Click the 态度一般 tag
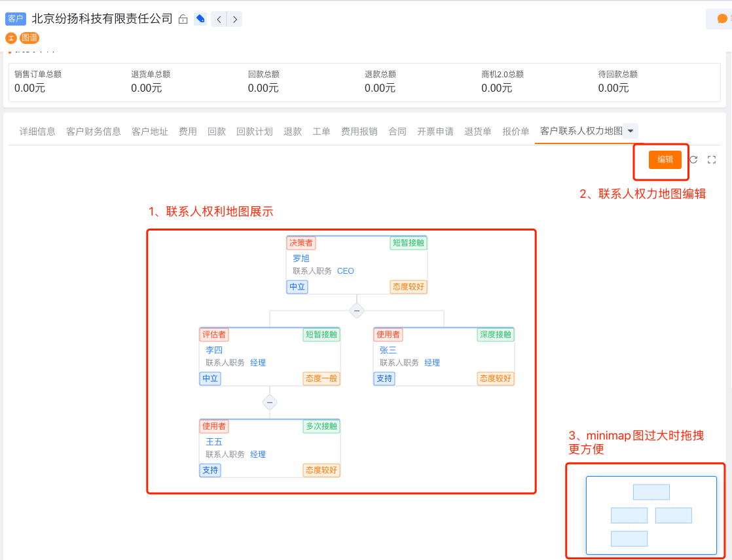This screenshot has width=732, height=560. click(x=321, y=379)
